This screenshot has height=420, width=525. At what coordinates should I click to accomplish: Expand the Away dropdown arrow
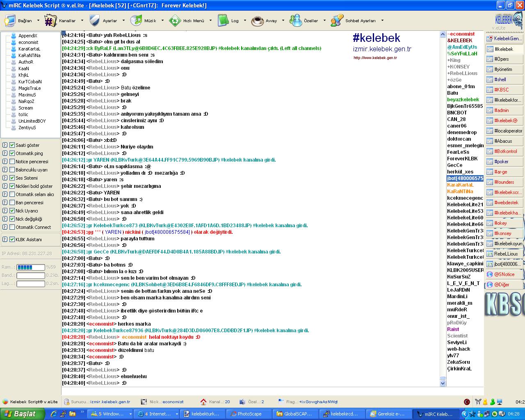(283, 21)
